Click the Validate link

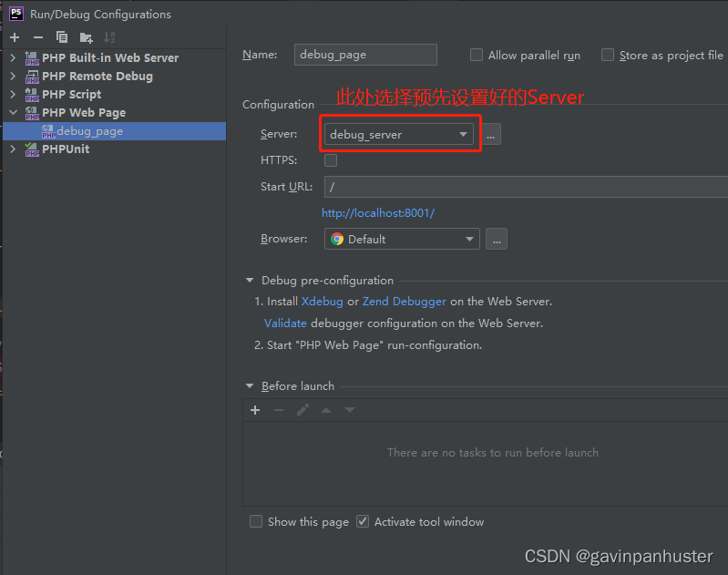coord(285,323)
